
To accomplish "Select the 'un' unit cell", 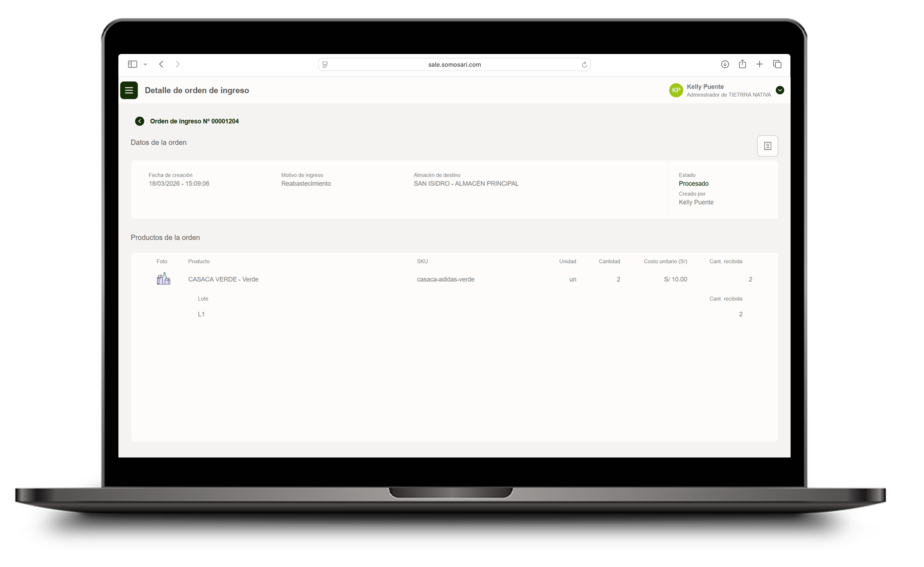I will [573, 279].
